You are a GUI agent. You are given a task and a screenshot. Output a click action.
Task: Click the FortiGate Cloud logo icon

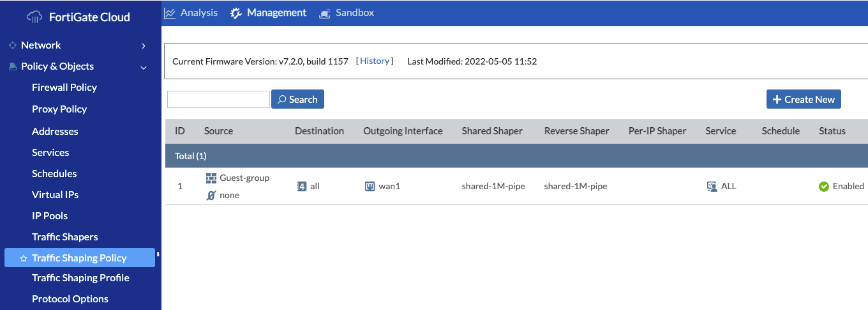[x=34, y=17]
